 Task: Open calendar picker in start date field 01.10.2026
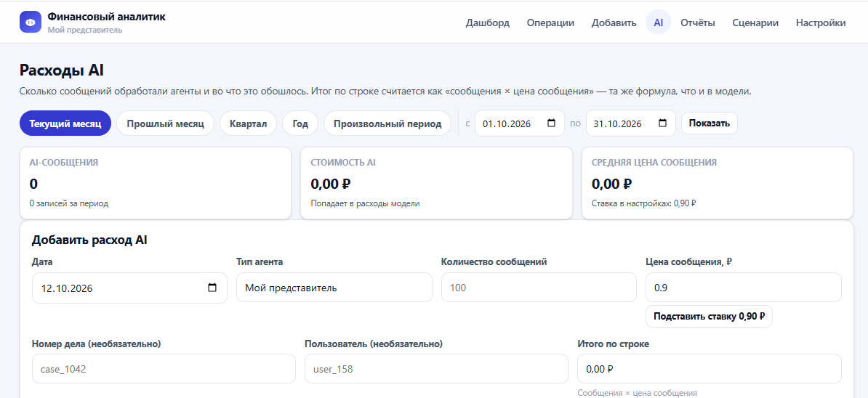551,123
